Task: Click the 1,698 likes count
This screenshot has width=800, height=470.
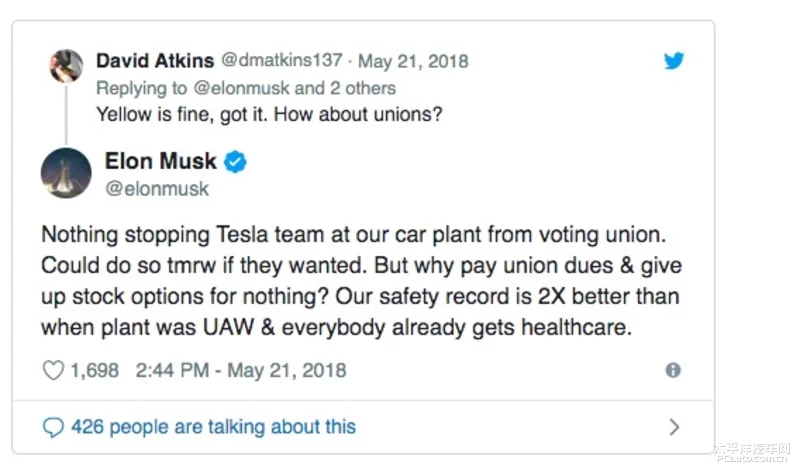Action: pyautogui.click(x=94, y=370)
